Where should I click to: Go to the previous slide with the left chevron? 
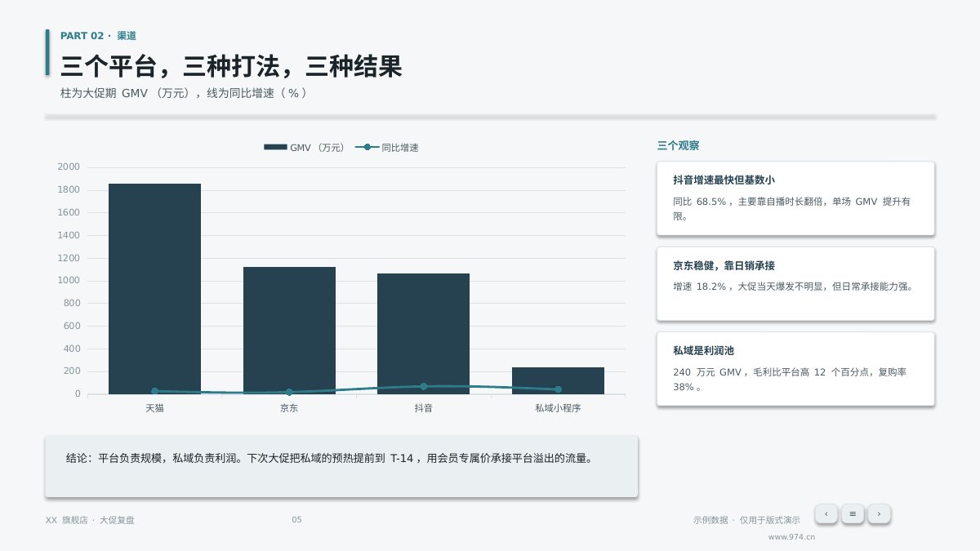[826, 513]
